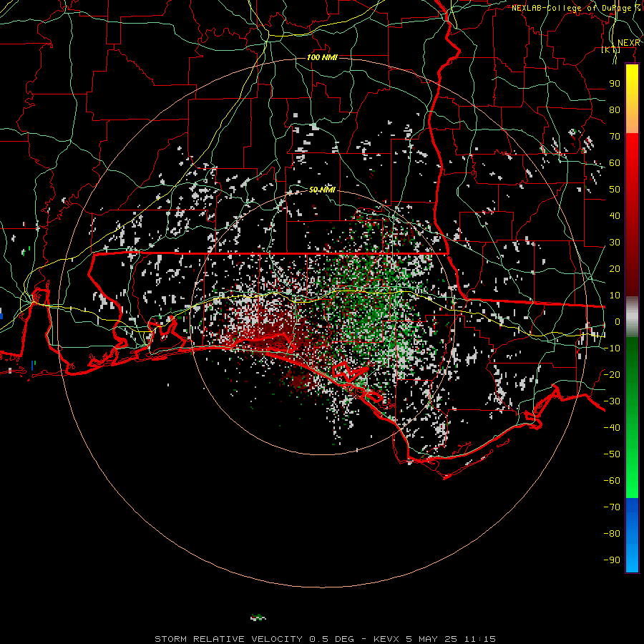Click the KT units label above color scale
Image resolution: width=644 pixels, height=644 pixels.
tap(611, 49)
